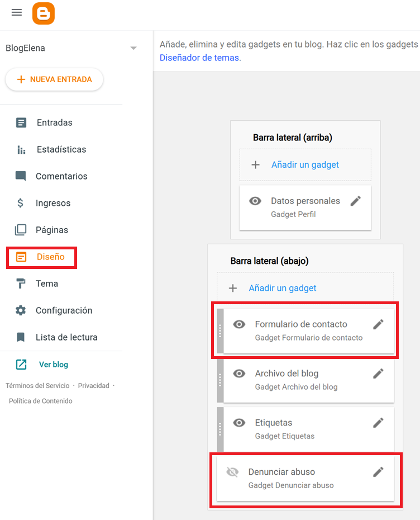Viewport: 420px width, 520px height.
Task: Toggle the Etiquetas gadget eye icon
Action: pos(240,423)
